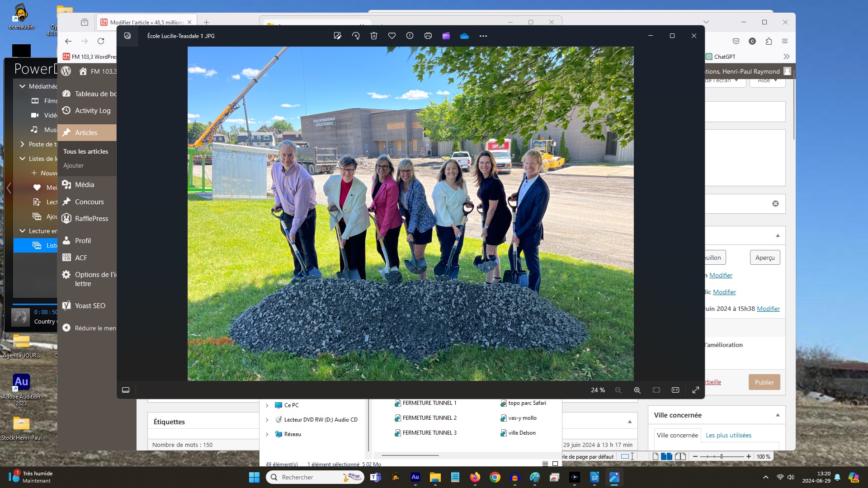Image resolution: width=868 pixels, height=488 pixels.
Task: Click the file info icon in Photos
Action: (x=410, y=36)
